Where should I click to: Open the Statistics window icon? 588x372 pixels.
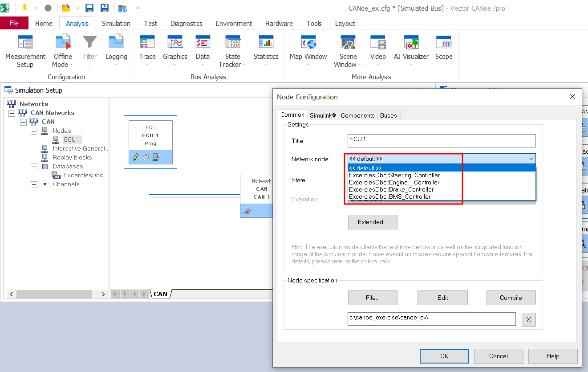pyautogui.click(x=266, y=43)
